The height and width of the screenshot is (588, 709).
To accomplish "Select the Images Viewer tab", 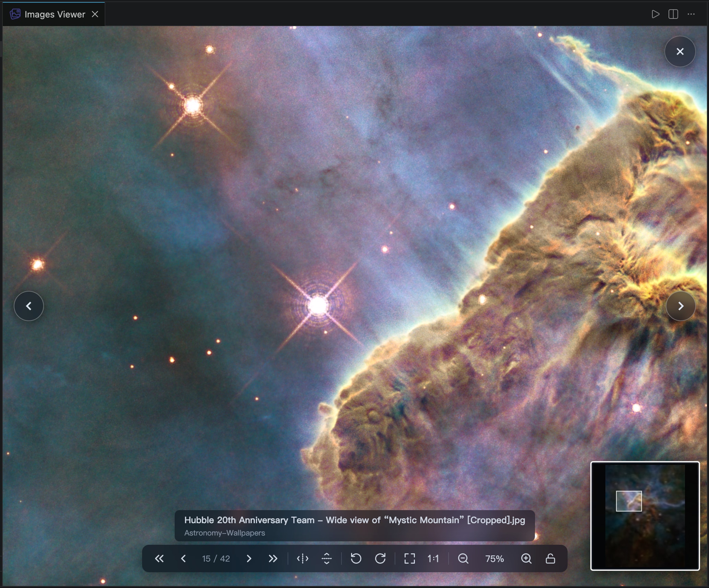I will point(54,14).
